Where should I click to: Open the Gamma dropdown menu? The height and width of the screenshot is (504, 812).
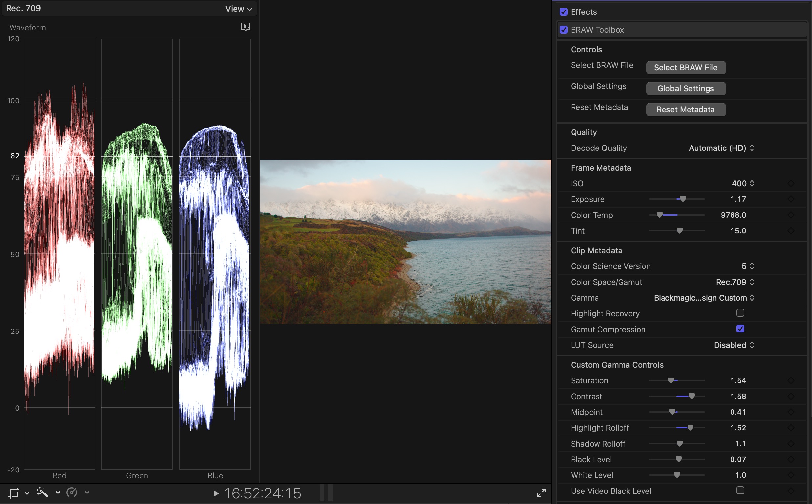coord(704,298)
